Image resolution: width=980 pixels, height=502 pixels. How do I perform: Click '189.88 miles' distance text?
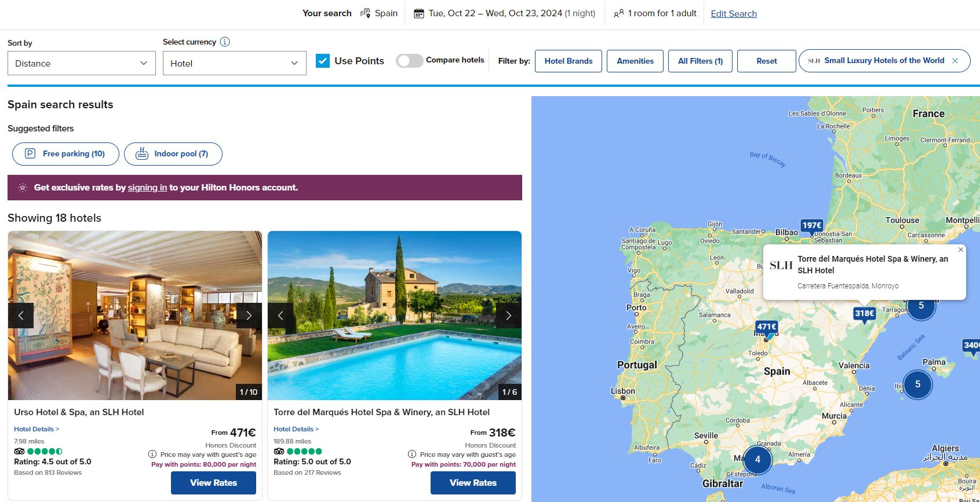point(292,441)
